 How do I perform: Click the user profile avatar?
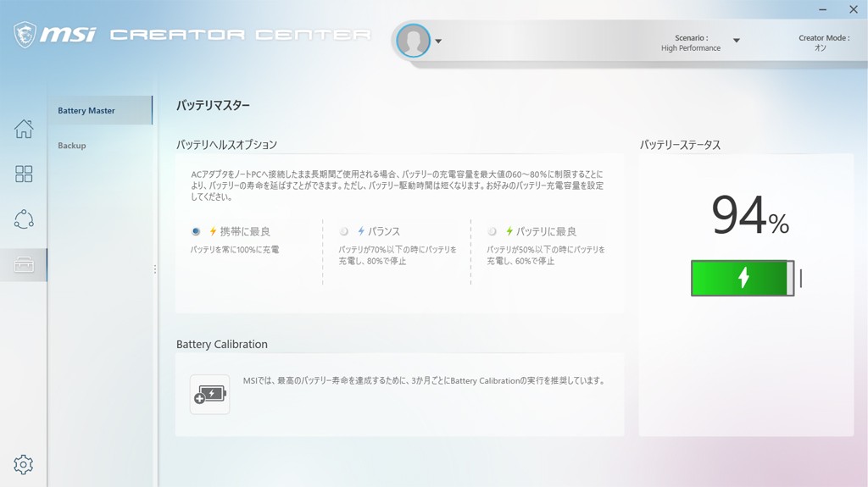[x=414, y=41]
